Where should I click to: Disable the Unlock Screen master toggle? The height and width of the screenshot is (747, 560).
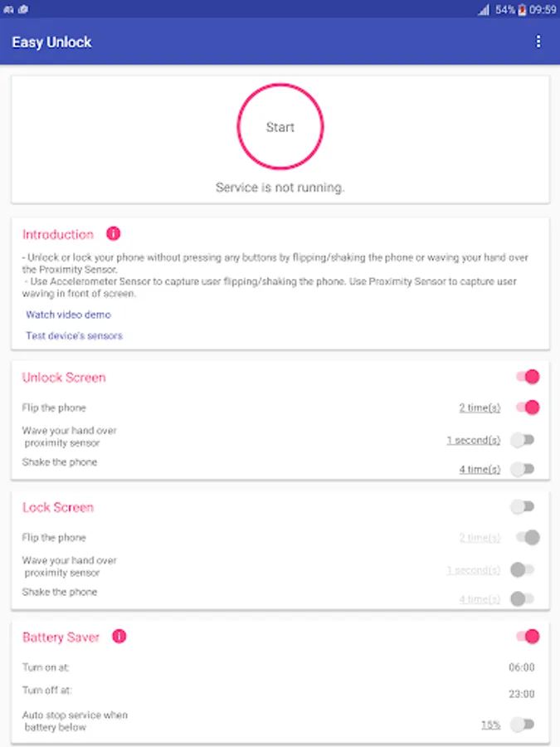(x=527, y=377)
